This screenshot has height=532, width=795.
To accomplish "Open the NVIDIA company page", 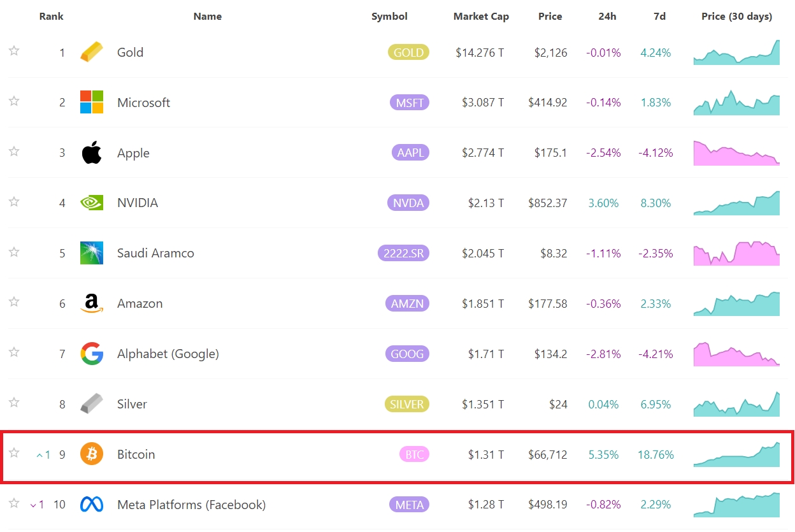I will click(138, 203).
